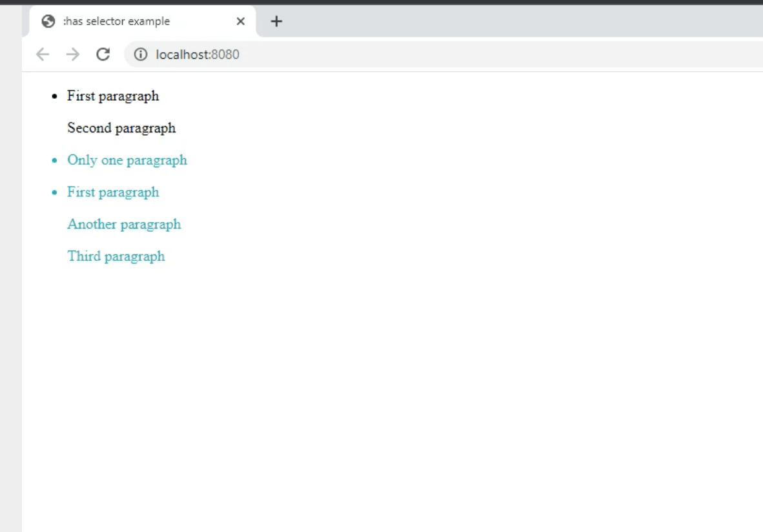Click the 'Third paragraph' text
This screenshot has height=532, width=763.
pos(116,257)
